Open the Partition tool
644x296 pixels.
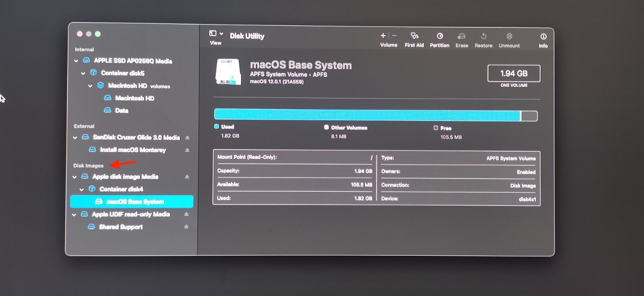point(440,36)
